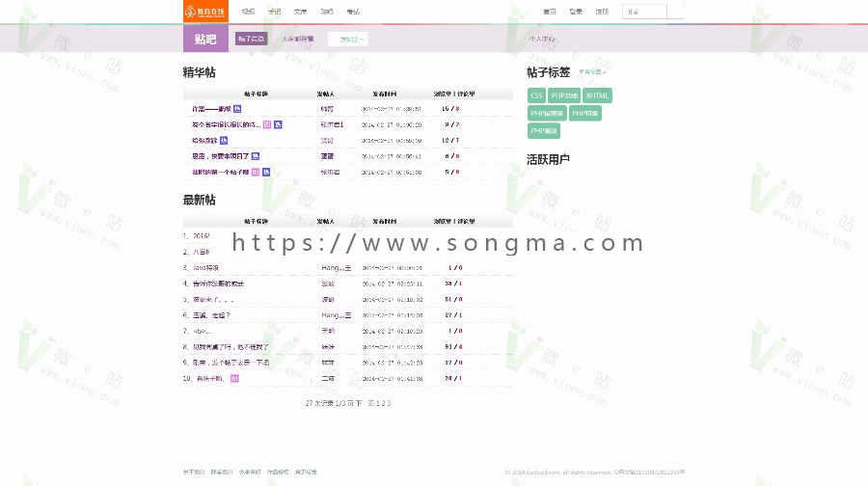This screenshot has width=868, height=486.
Task: Click the CSS tag button
Action: pyautogui.click(x=536, y=95)
